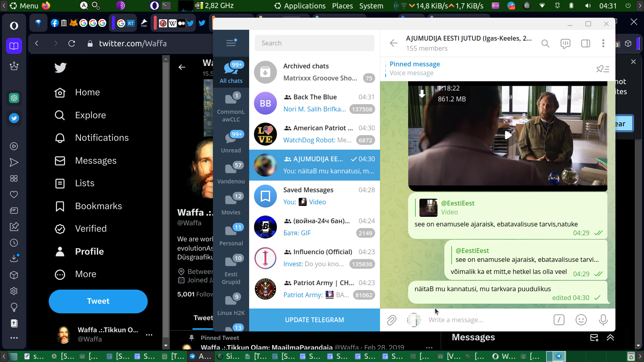Image resolution: width=644 pixels, height=362 pixels.
Task: Open the emoji picker in Telegram
Action: coord(581,320)
